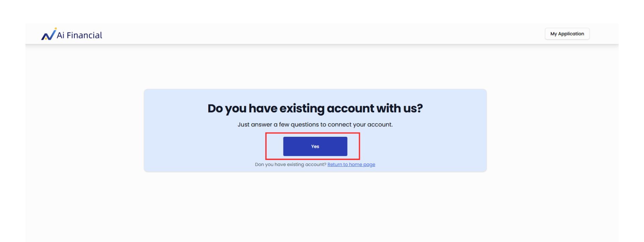Click the "Don you have existing account?" text
The width and height of the screenshot is (644, 242).
point(290,164)
